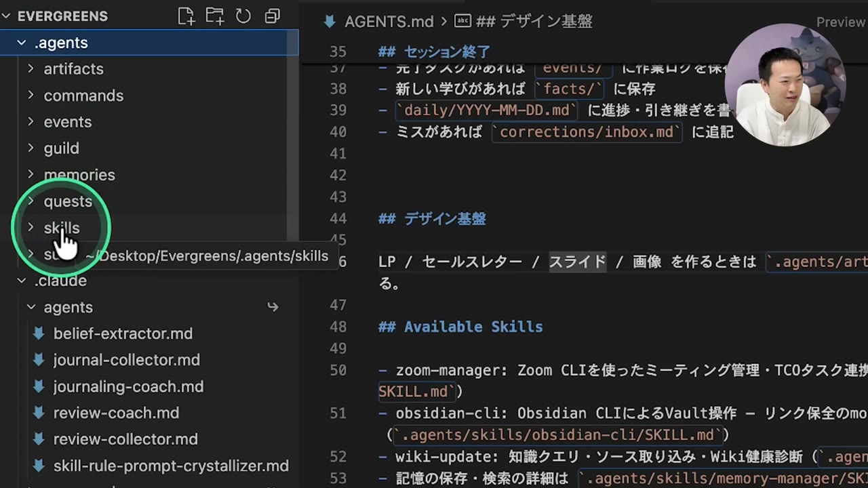The image size is (868, 488).
Task: Collapse the EVERGREENS root section chevron
Action: coord(6,16)
